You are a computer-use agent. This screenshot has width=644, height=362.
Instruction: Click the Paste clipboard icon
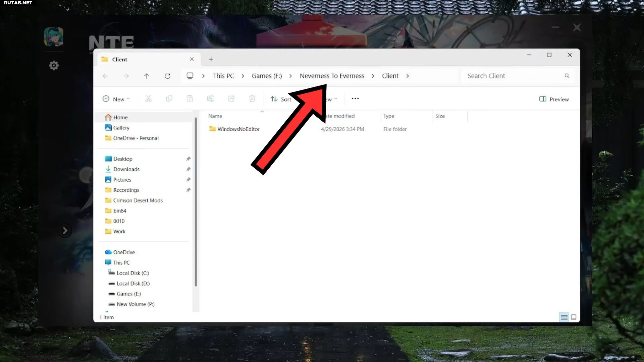click(x=190, y=99)
